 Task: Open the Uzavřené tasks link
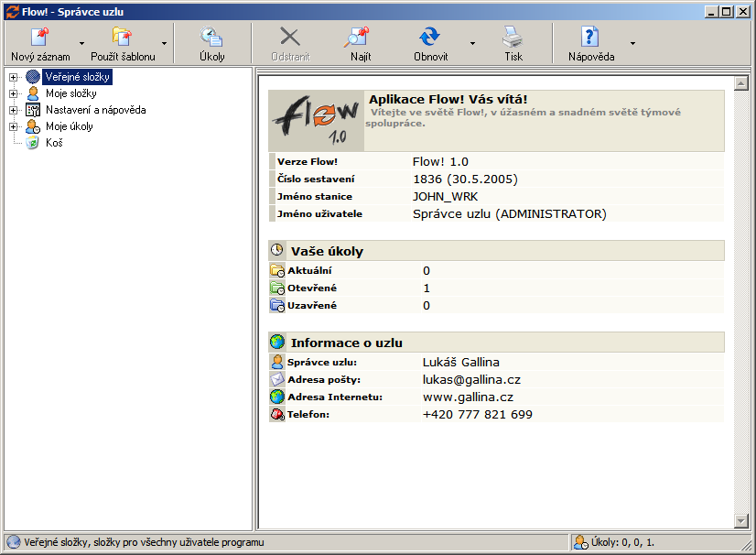pyautogui.click(x=312, y=306)
